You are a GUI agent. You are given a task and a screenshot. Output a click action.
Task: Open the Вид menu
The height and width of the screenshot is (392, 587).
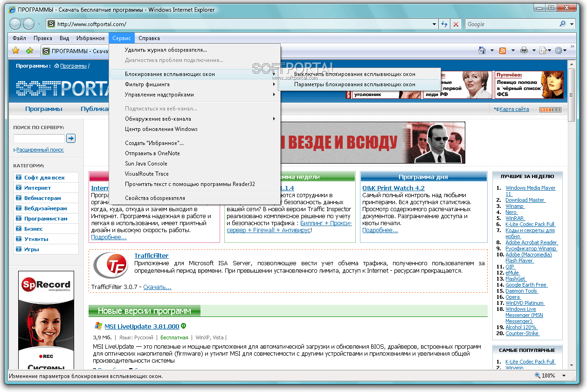[64, 38]
